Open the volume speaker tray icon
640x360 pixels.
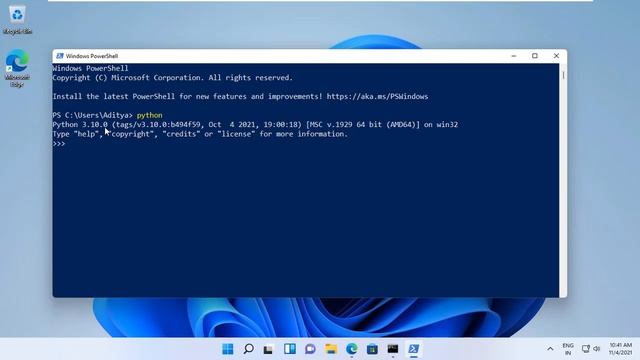597,349
